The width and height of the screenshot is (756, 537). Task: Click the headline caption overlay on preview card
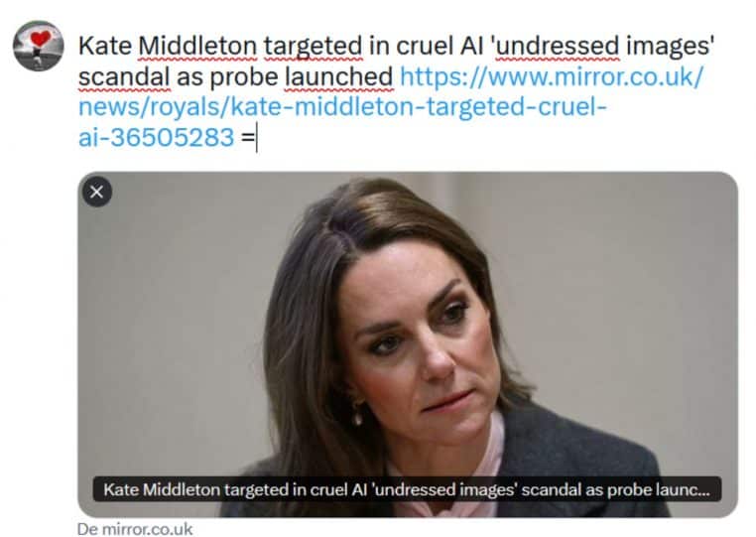pos(407,489)
